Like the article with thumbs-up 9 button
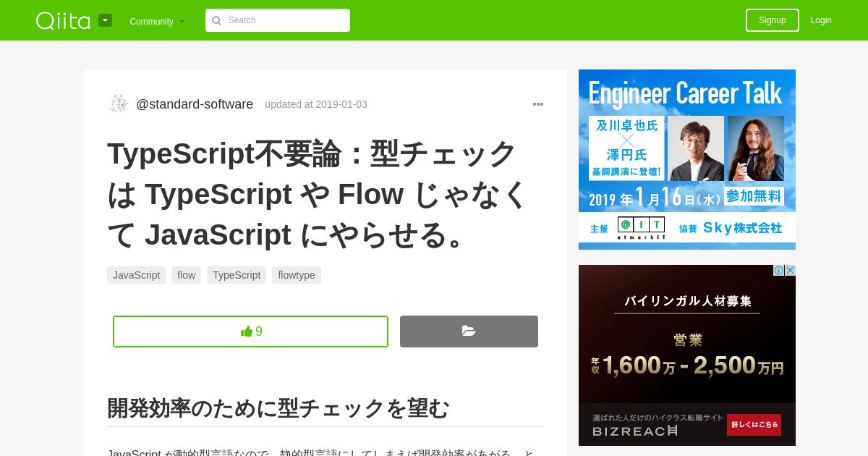 tap(250, 332)
